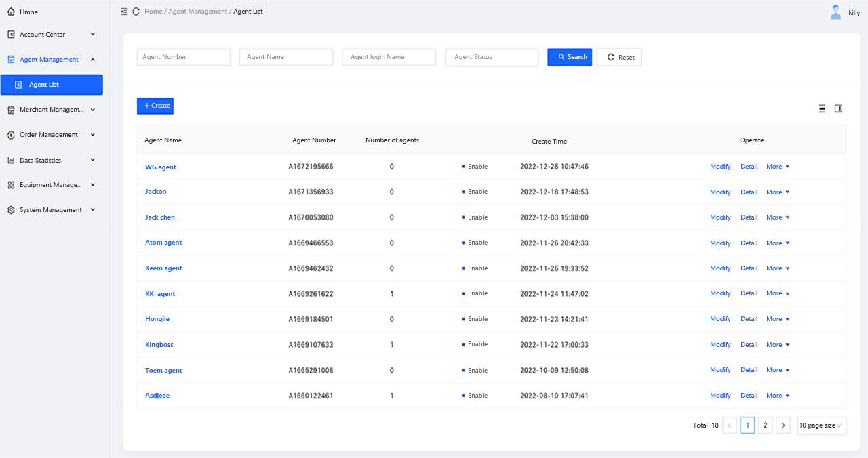Screen dimensions: 868x458
Task: Expand the Order Management menu
Action: (93, 135)
